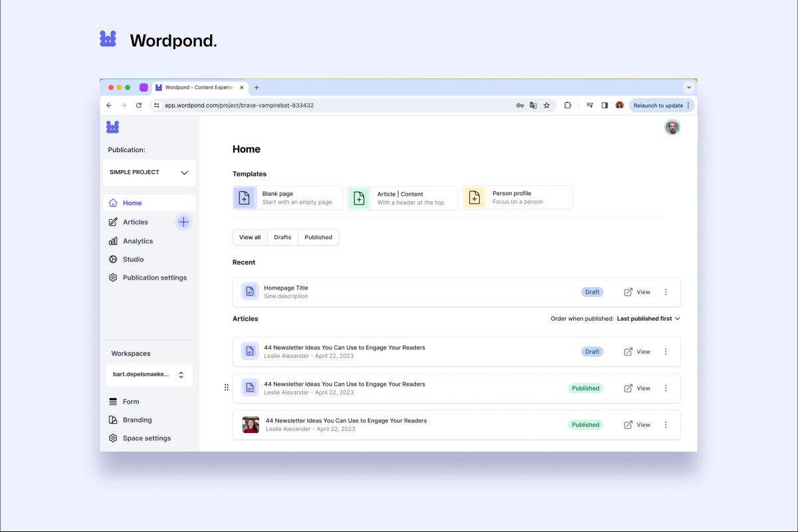View the Homepage Title page
Image resolution: width=798 pixels, height=532 pixels.
pyautogui.click(x=637, y=292)
